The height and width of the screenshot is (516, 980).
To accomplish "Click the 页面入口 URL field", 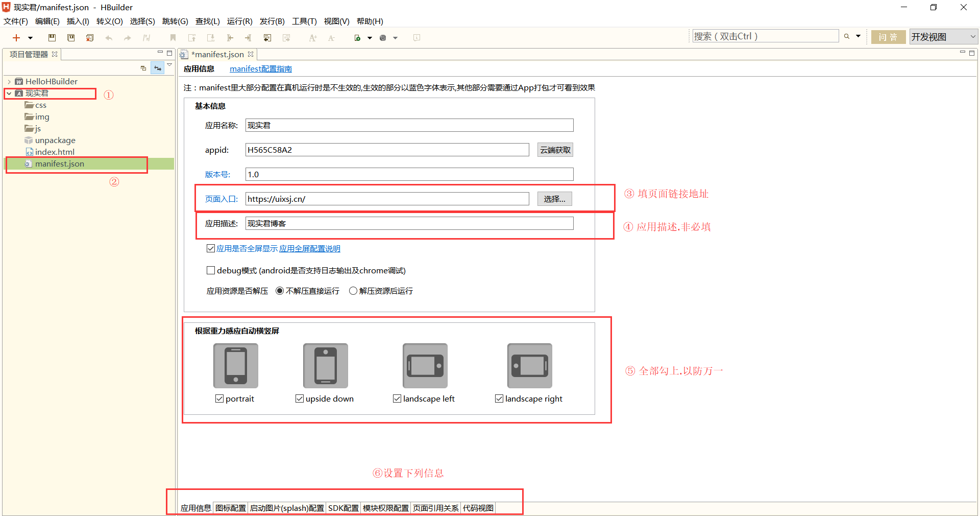I will [387, 199].
